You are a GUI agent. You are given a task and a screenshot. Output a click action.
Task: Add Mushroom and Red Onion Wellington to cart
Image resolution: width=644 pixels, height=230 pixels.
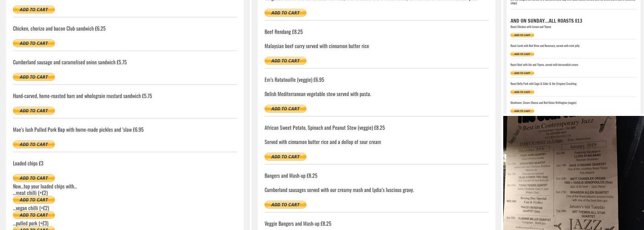[522, 111]
